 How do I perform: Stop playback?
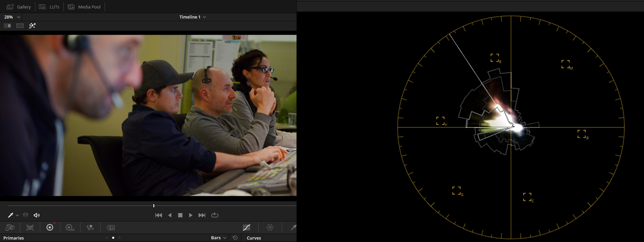pos(180,215)
